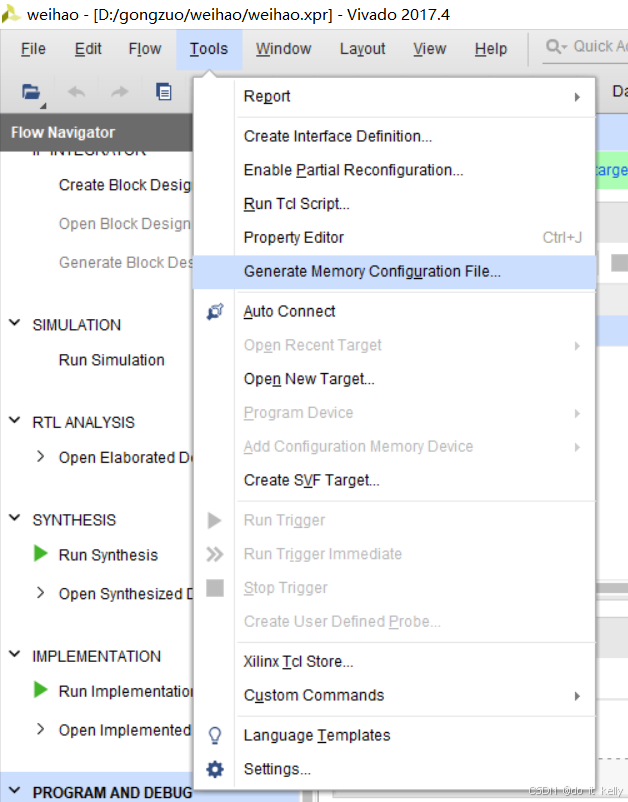Select Generate Memory Configuration File
The width and height of the screenshot is (628, 802).
click(x=394, y=272)
